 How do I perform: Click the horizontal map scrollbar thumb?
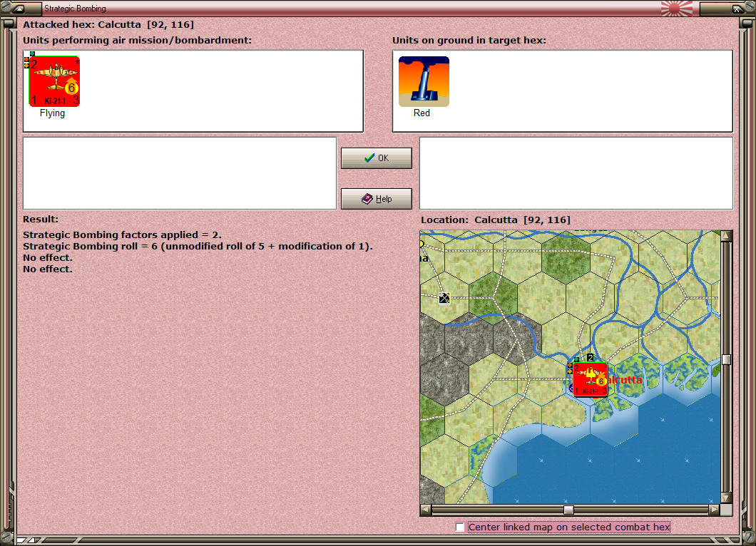[568, 510]
